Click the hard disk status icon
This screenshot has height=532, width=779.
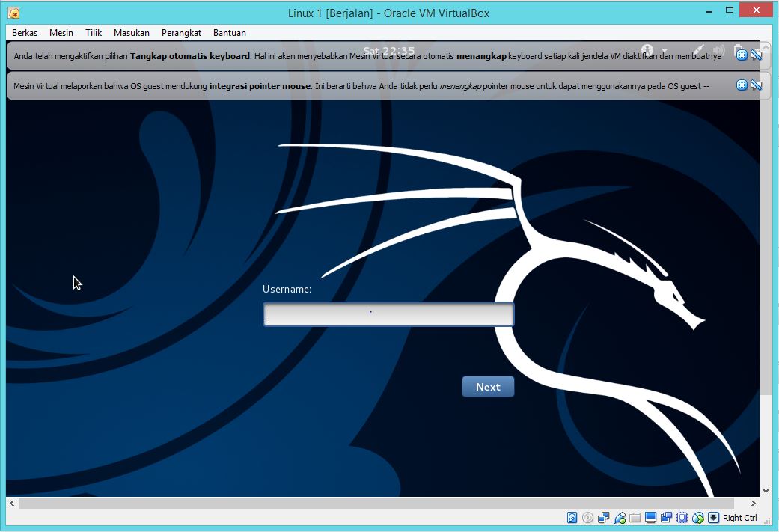click(572, 518)
